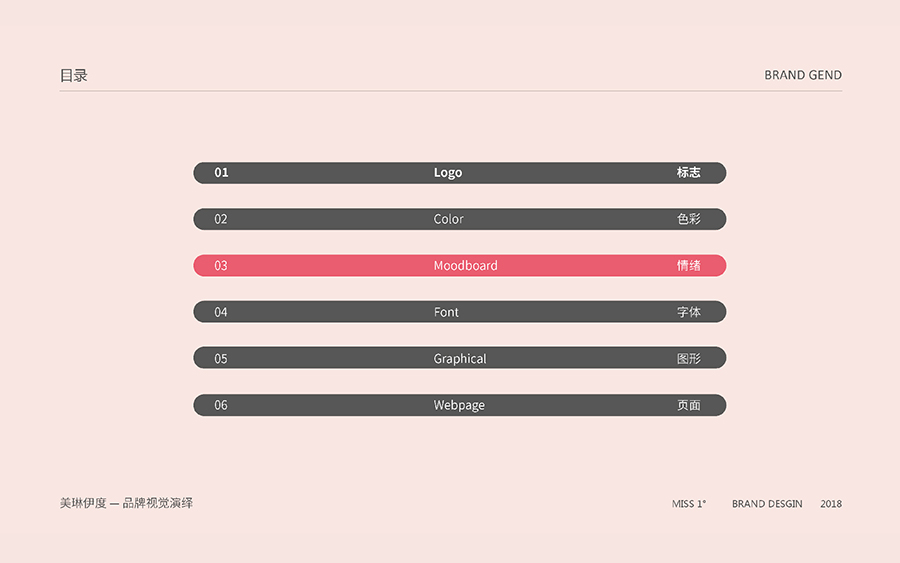Click the 情绪 label on the pink bar

tap(688, 266)
